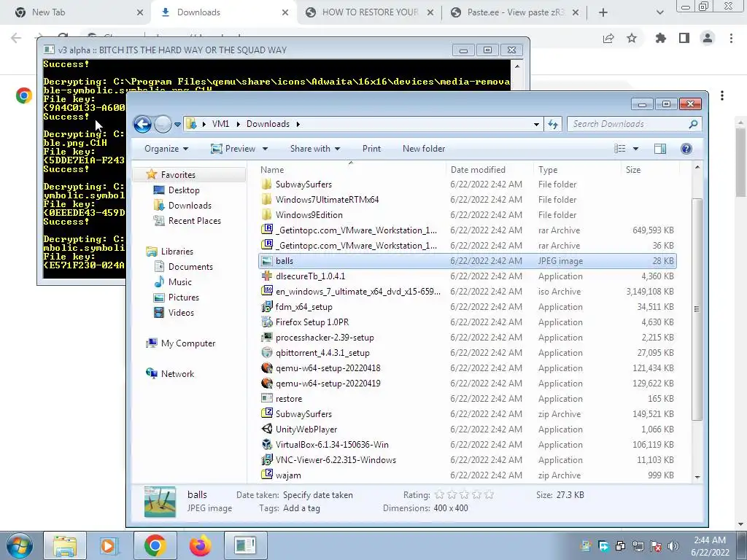The image size is (747, 560).
Task: Click Print in the Explorer toolbar
Action: pyautogui.click(x=371, y=149)
